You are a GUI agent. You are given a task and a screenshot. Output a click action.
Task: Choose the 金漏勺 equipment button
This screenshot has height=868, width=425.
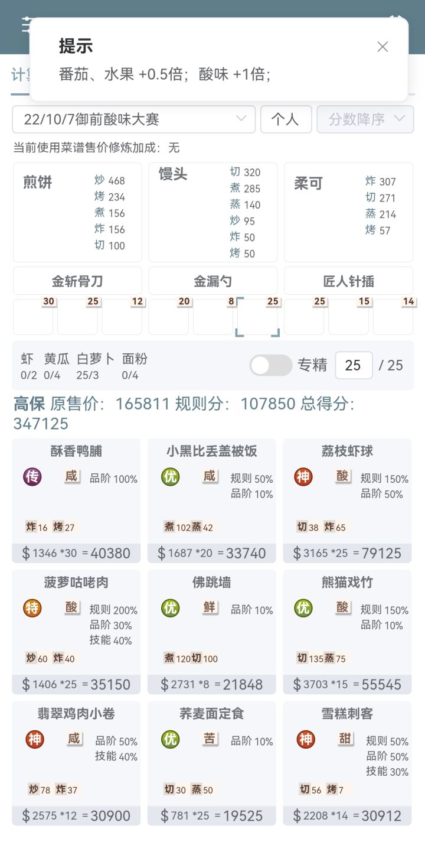click(212, 281)
